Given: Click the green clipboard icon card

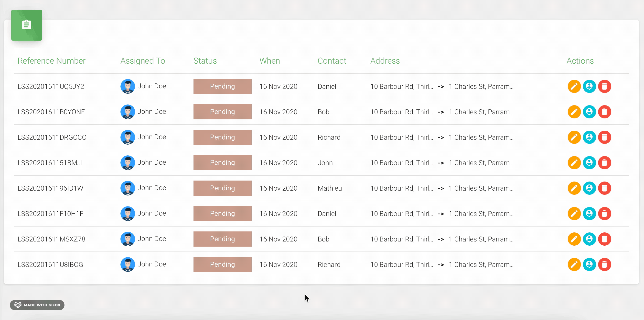Looking at the screenshot, I should coord(26,25).
